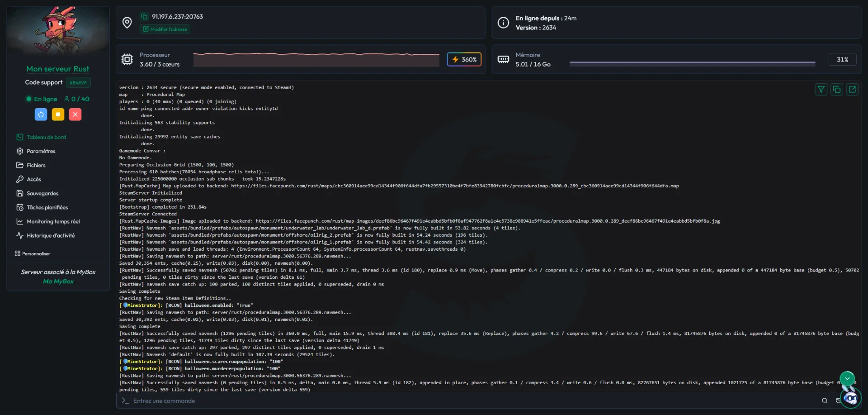This screenshot has height=415, width=868.
Task: Restart the server with the blue button
Action: point(41,114)
